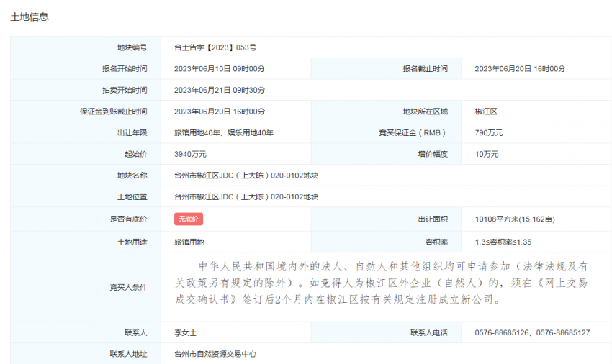612x364 pixels.
Task: Select the 地块名称 value 台州市椒江区JDC（上大陈）020-0102地块
Action: pyautogui.click(x=246, y=176)
